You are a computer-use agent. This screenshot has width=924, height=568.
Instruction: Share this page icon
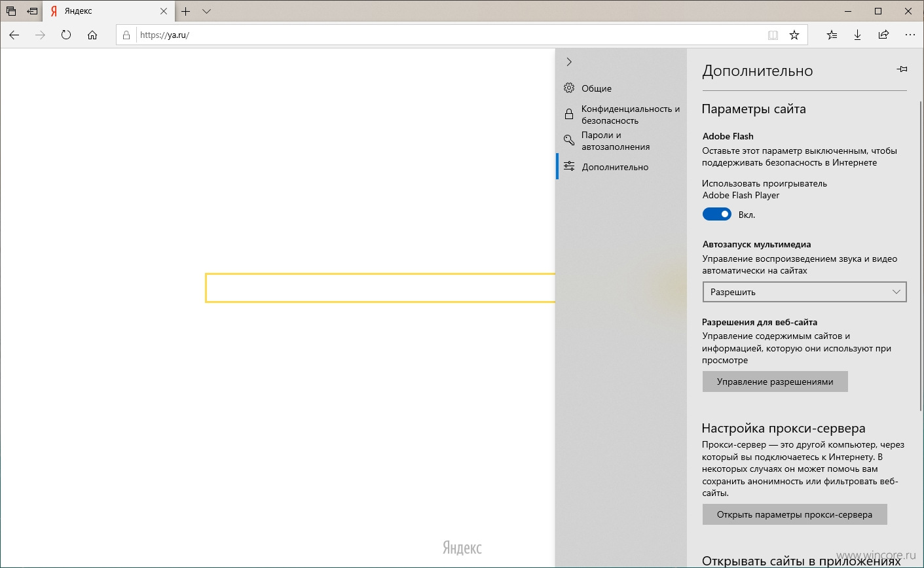(x=883, y=35)
